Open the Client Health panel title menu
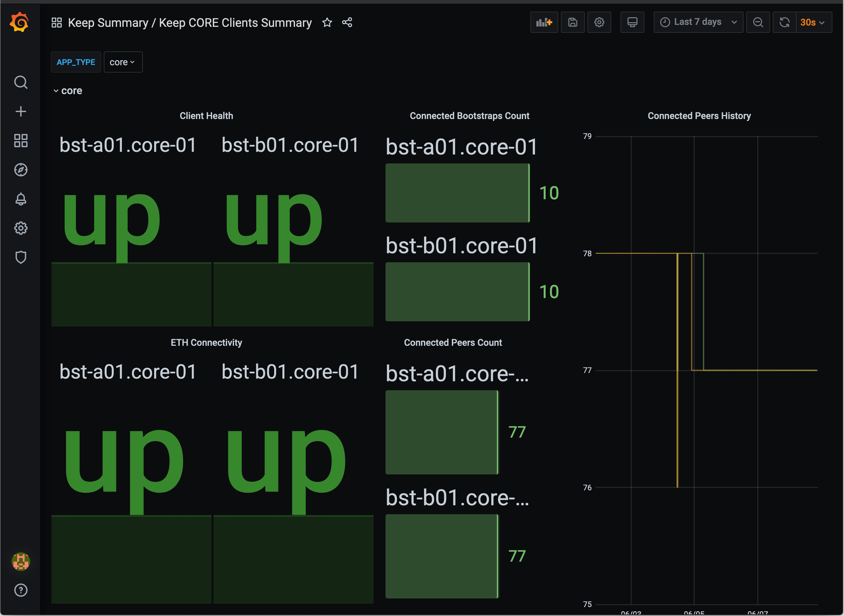Viewport: 844px width, 616px height. 206,116
